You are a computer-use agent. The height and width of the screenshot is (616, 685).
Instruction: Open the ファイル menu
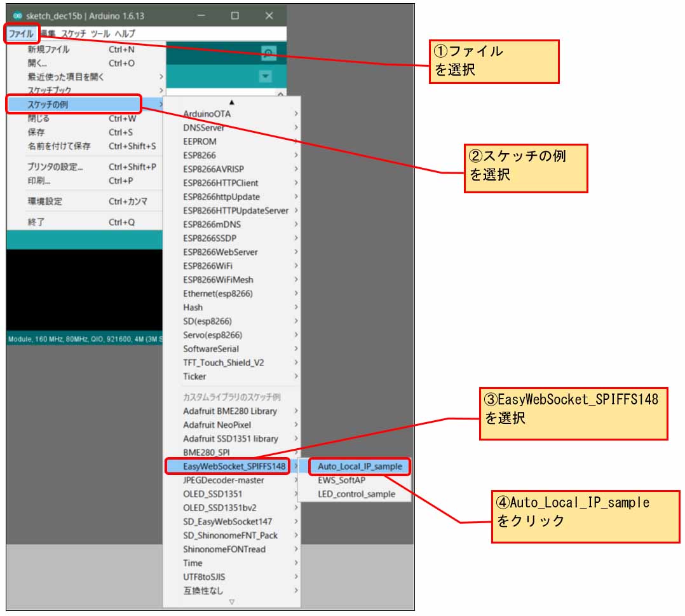click(22, 34)
